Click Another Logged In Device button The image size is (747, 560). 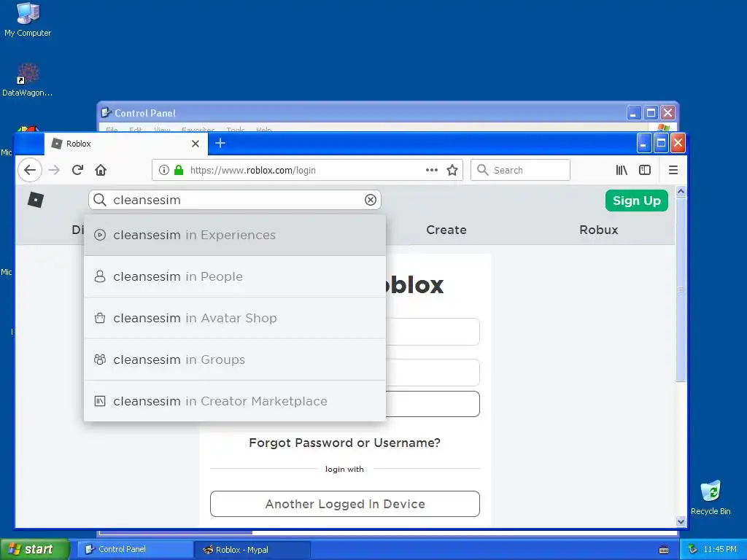tap(345, 504)
